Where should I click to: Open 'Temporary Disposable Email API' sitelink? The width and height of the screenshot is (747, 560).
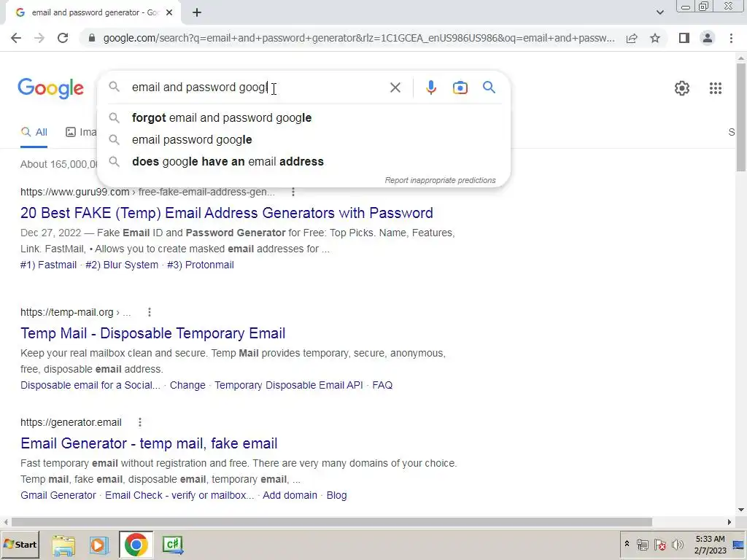click(x=289, y=385)
